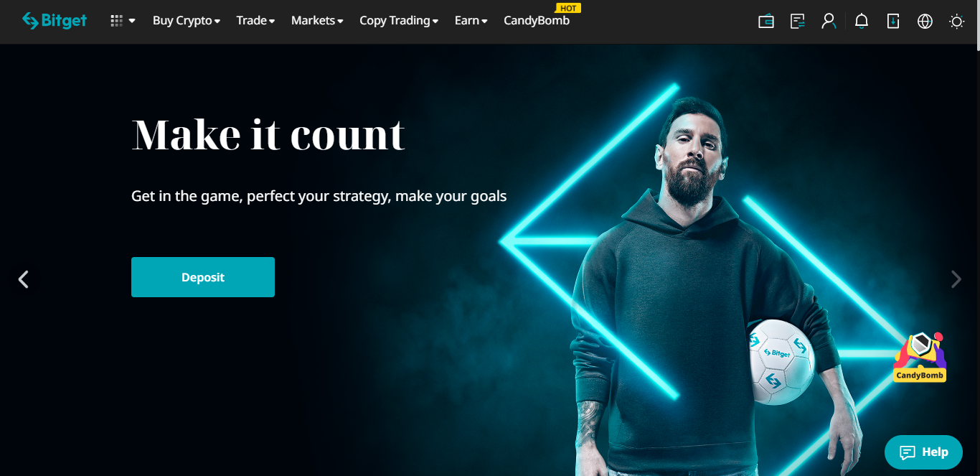Expand the Earn dropdown

click(471, 21)
